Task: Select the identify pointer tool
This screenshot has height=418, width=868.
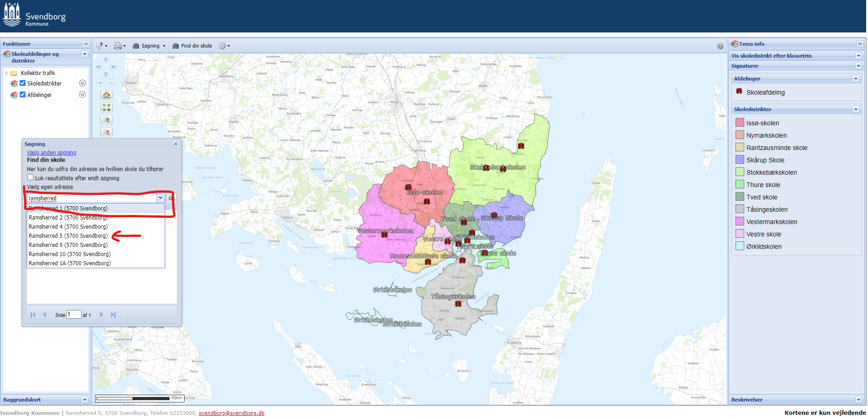Action: click(x=99, y=46)
